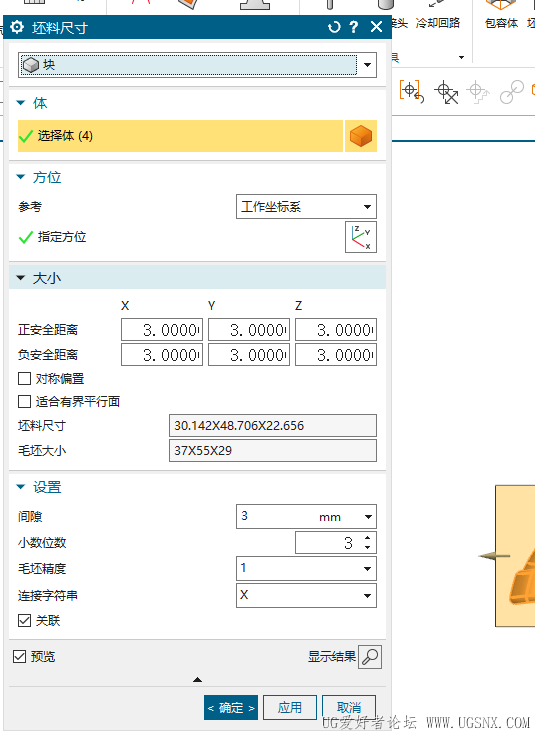The image size is (535, 735).
Task: Click the 冷却回路 toolbar item
Action: [437, 23]
